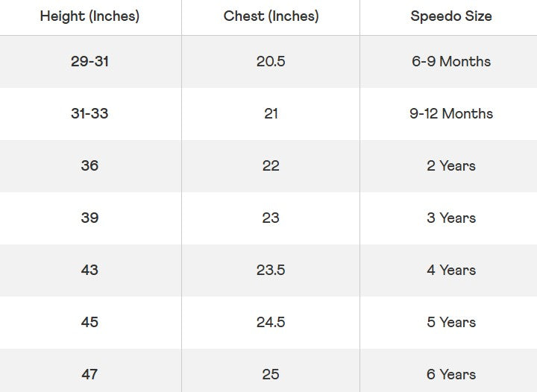
Task: Click the chest 22 cell
Action: coord(271,165)
